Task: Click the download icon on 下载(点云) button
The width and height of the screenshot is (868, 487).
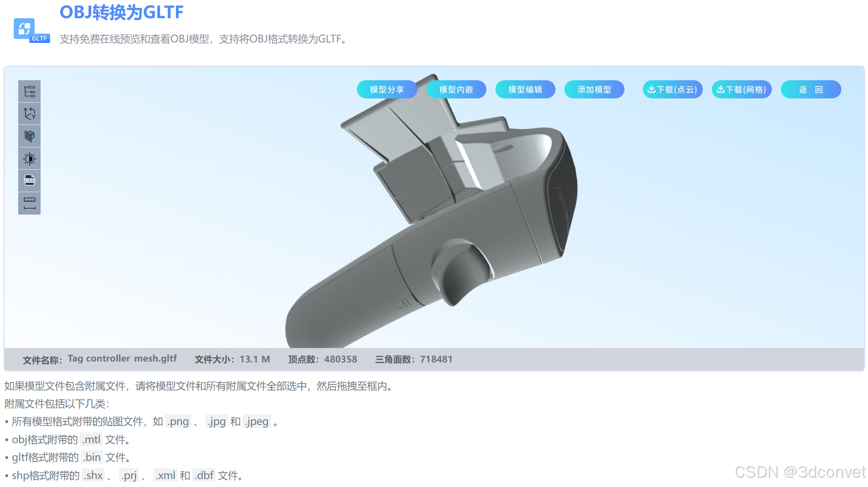Action: pos(653,89)
